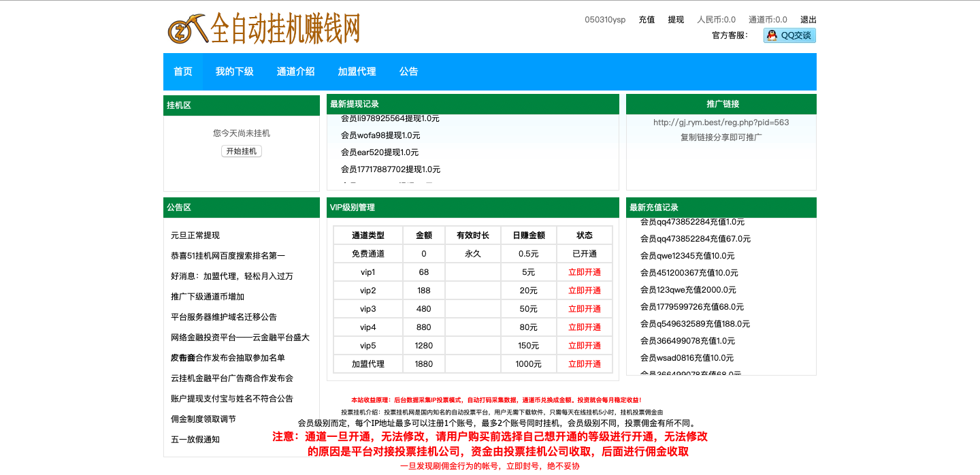Screen dimensions: 980x475
Task: Open the 我的下级 navigation tab
Action: click(234, 71)
